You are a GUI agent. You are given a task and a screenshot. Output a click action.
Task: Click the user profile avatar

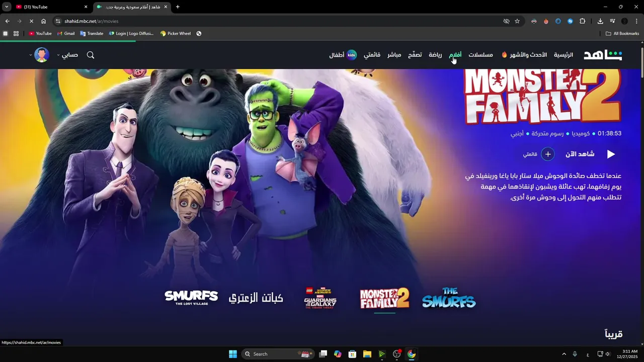click(x=42, y=55)
